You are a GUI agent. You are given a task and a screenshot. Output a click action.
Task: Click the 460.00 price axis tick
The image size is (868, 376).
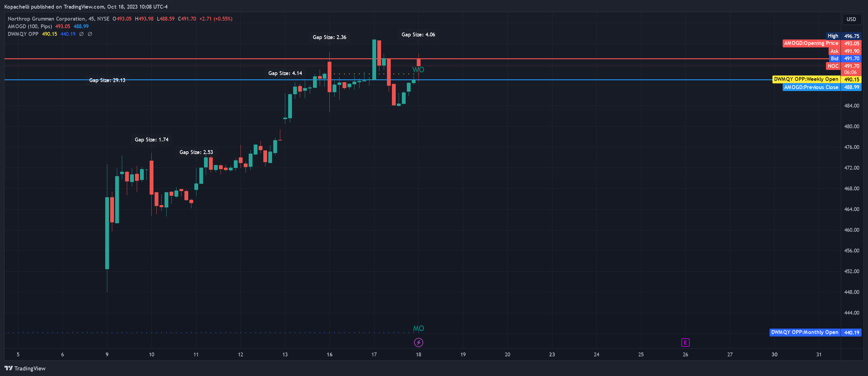coord(852,230)
